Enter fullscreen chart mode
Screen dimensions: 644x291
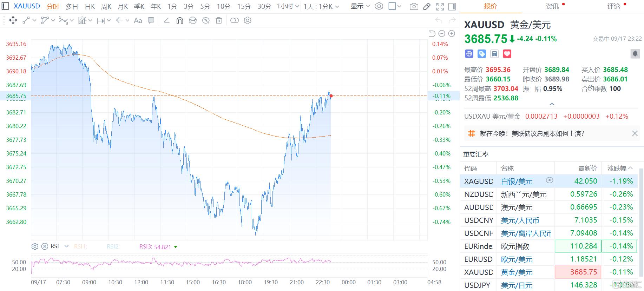[x=440, y=6]
